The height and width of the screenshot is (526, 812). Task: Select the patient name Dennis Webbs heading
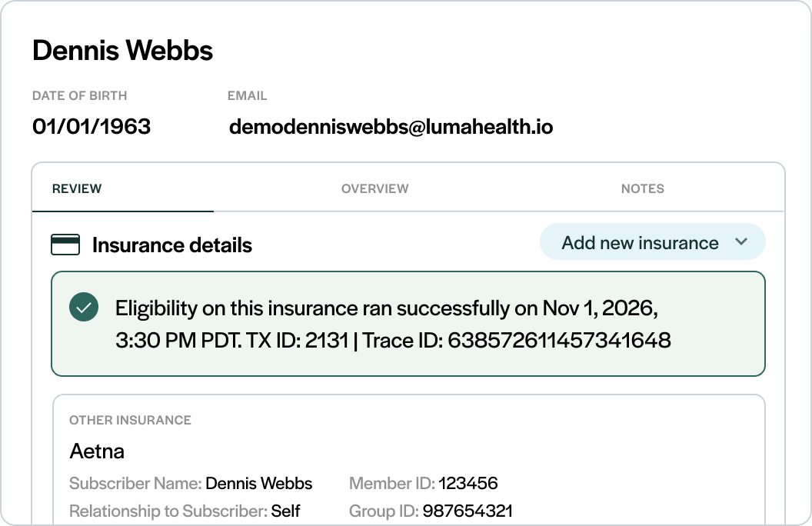point(123,51)
